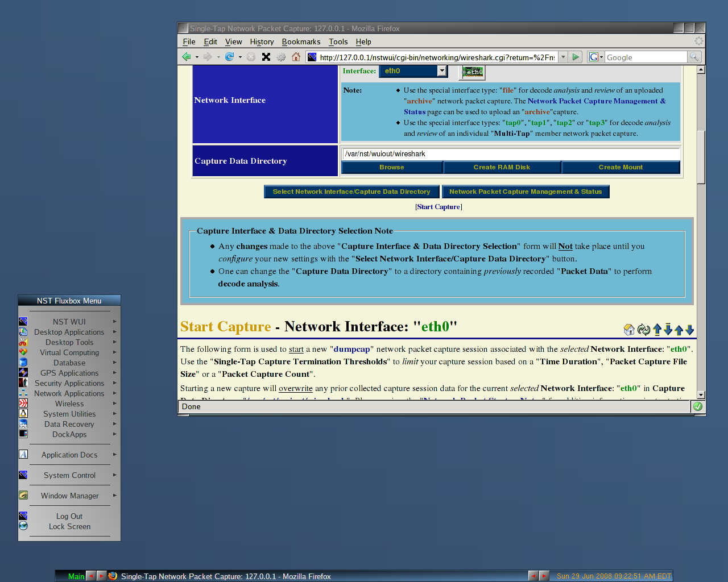Go back with the green back arrow

point(186,57)
